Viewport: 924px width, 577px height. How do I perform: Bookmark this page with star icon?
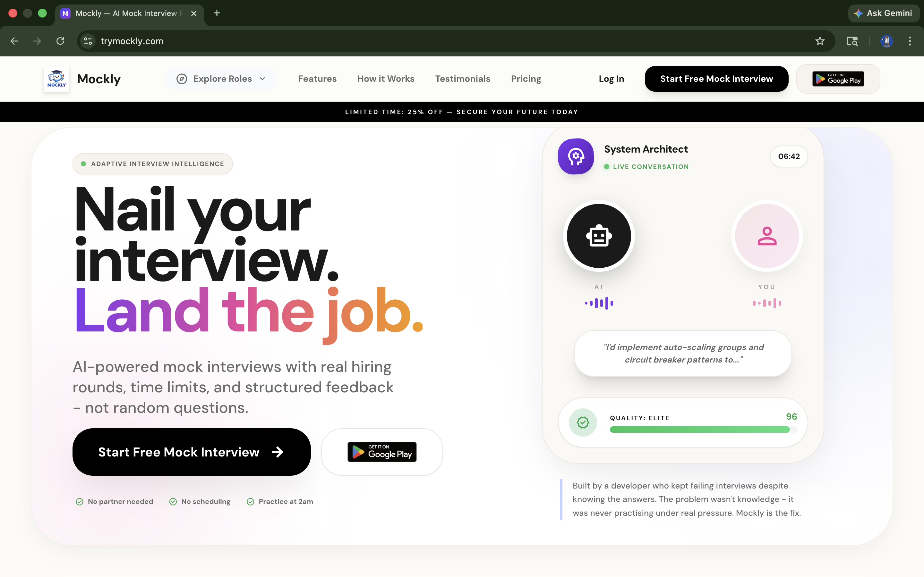tap(820, 41)
